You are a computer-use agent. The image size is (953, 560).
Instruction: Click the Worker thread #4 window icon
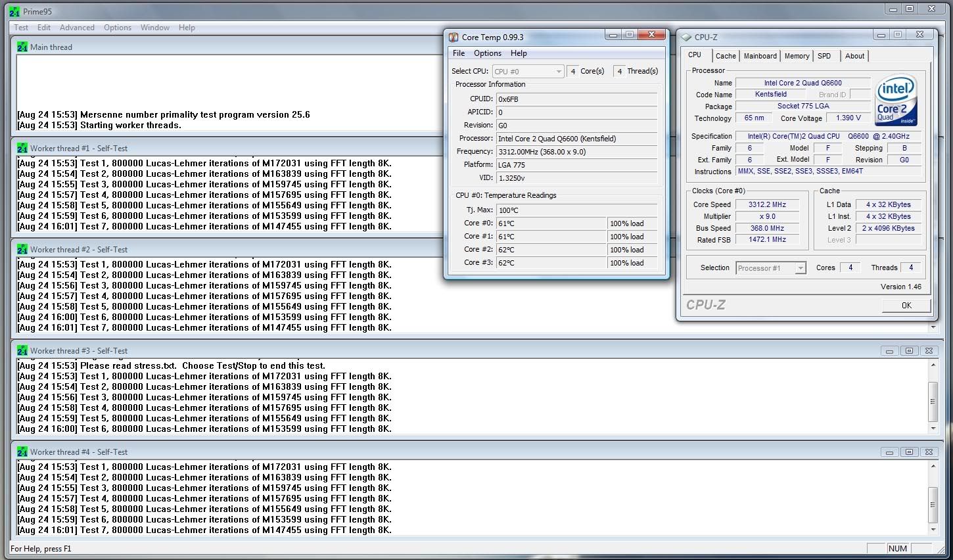[x=22, y=452]
